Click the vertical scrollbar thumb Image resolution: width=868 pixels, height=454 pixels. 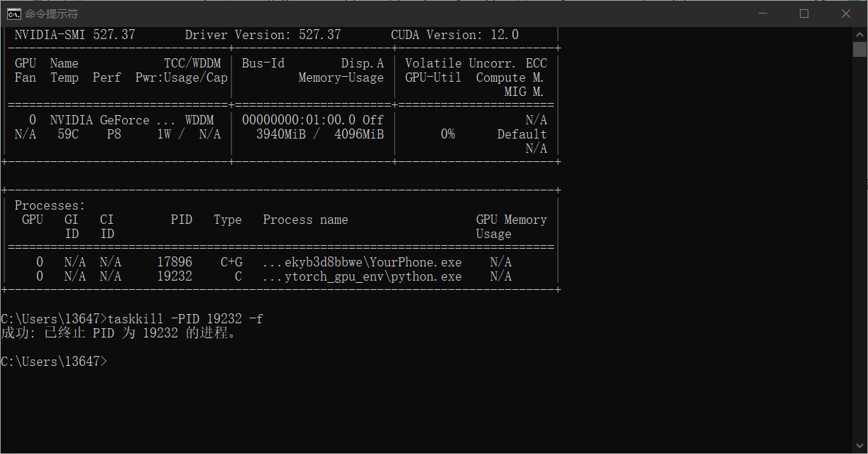pyautogui.click(x=859, y=49)
